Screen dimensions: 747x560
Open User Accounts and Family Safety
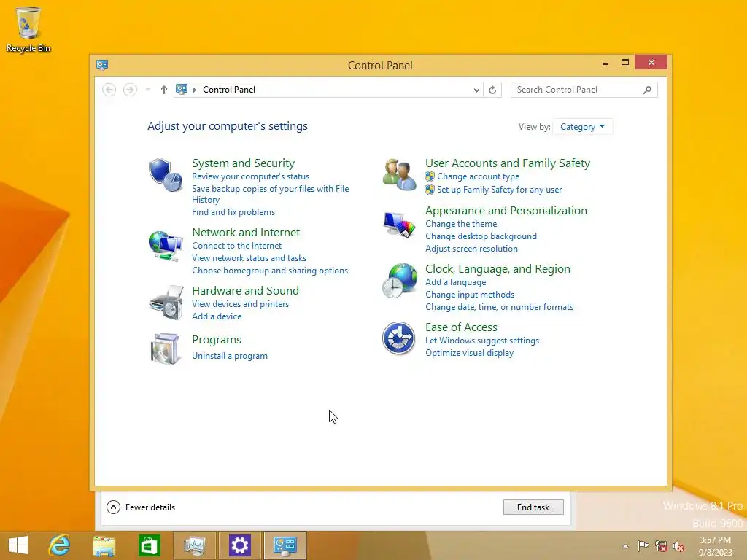click(508, 163)
